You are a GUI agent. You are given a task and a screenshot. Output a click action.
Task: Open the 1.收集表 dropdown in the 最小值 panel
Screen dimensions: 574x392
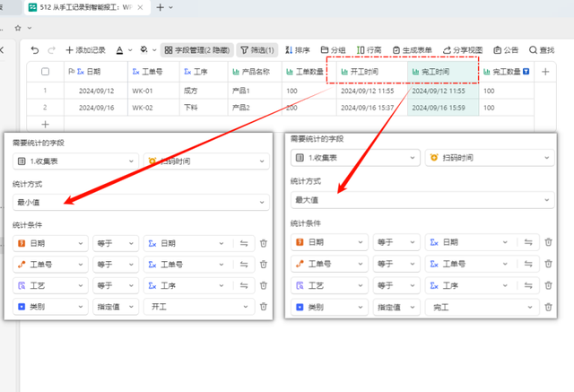pos(75,161)
